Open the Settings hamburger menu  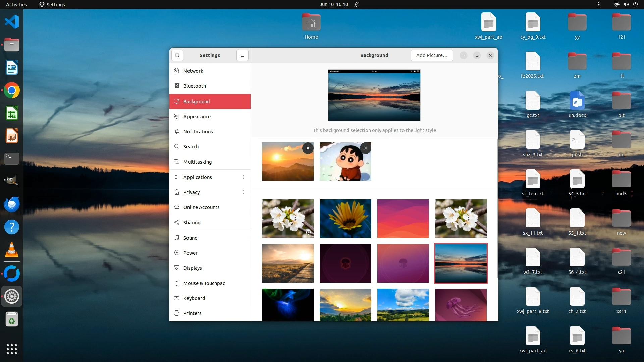[x=242, y=55]
